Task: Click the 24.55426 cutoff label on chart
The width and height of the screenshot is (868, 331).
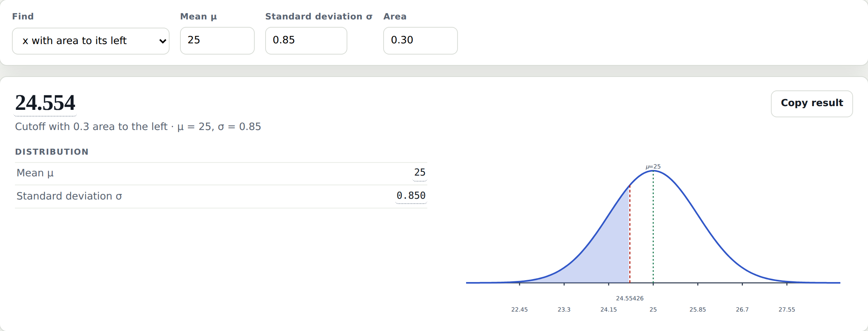Action: (630, 298)
